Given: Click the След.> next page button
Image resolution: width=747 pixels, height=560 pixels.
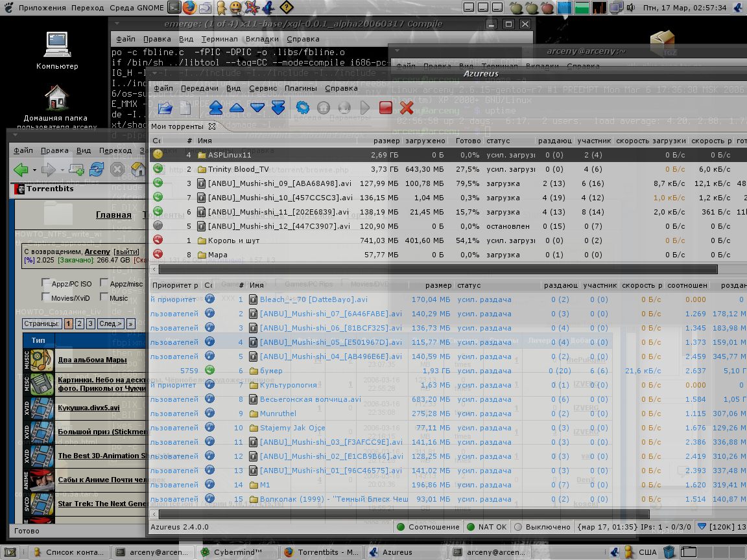Looking at the screenshot, I should (110, 324).
